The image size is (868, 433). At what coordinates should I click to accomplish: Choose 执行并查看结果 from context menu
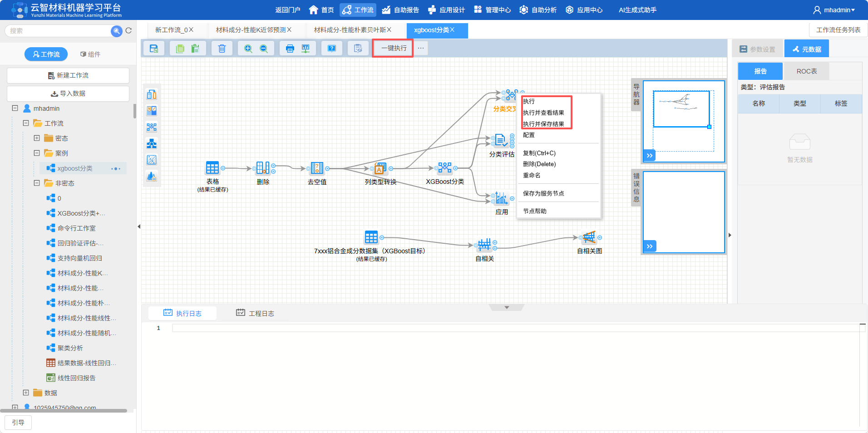543,113
